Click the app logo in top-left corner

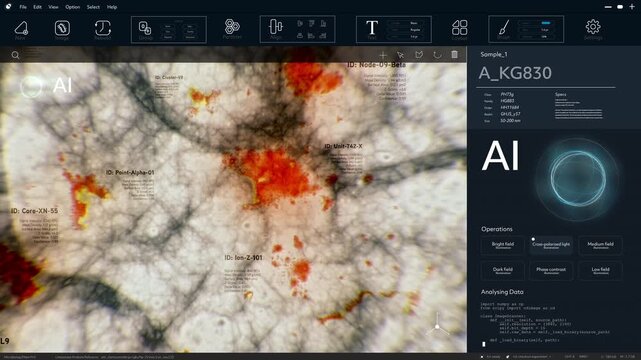(8, 7)
